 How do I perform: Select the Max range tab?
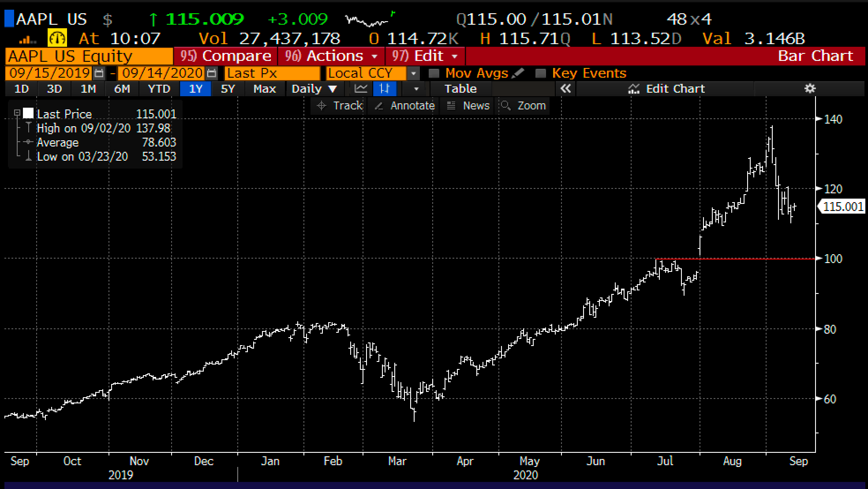tap(265, 89)
